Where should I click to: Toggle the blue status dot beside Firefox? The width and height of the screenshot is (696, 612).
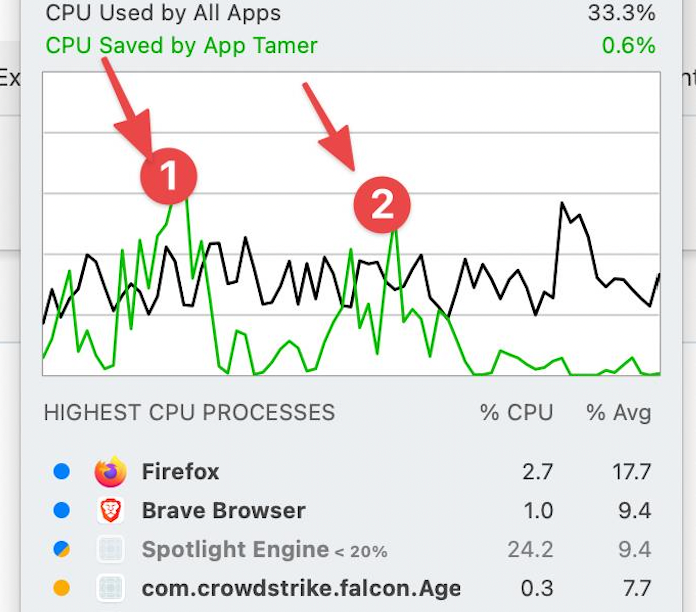tap(62, 471)
